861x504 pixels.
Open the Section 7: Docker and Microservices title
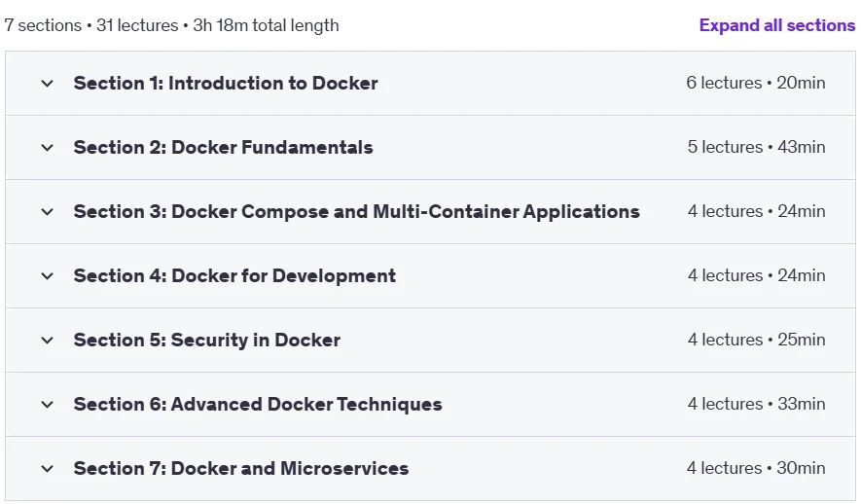pos(241,468)
